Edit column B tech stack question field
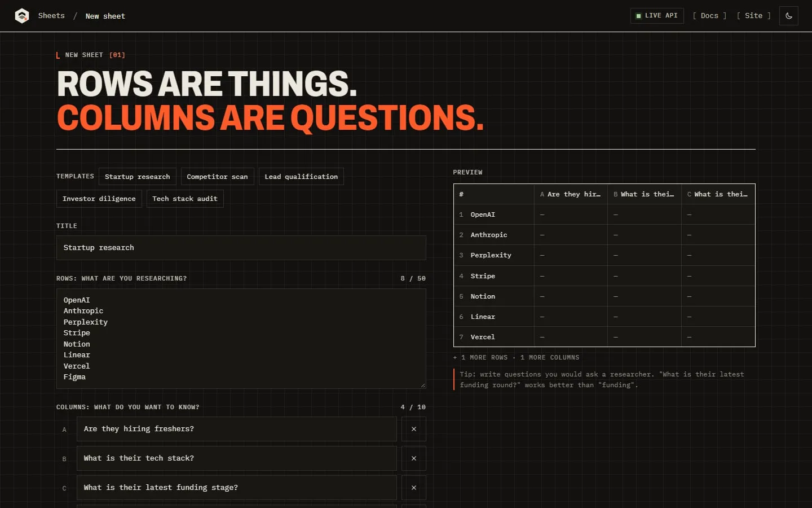Screen dimensions: 812x508 click(x=237, y=458)
